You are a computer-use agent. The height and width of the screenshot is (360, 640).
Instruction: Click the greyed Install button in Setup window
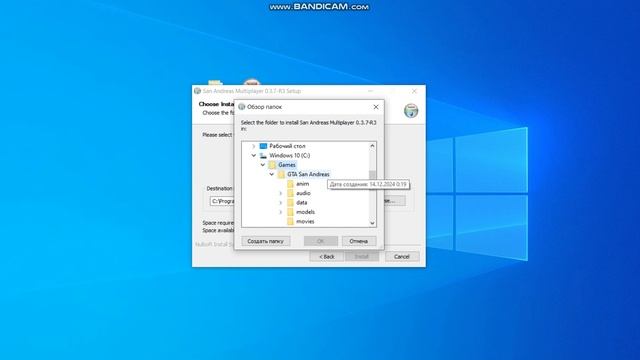point(362,256)
